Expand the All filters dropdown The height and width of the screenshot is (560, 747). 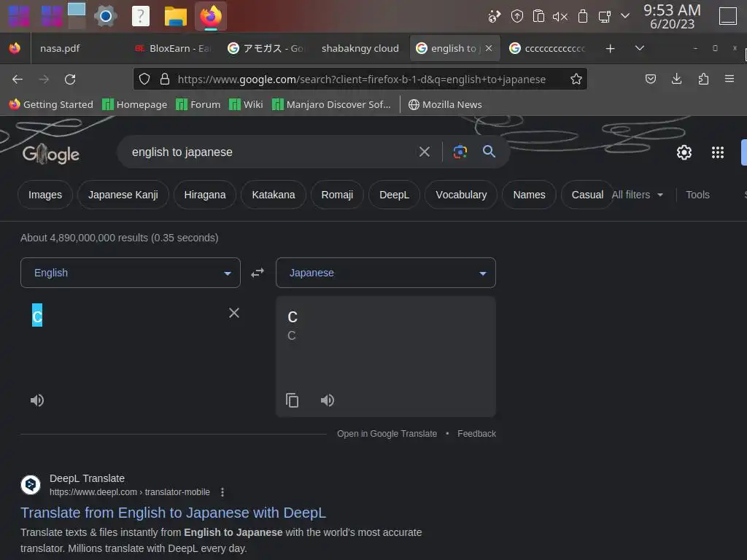tap(638, 195)
